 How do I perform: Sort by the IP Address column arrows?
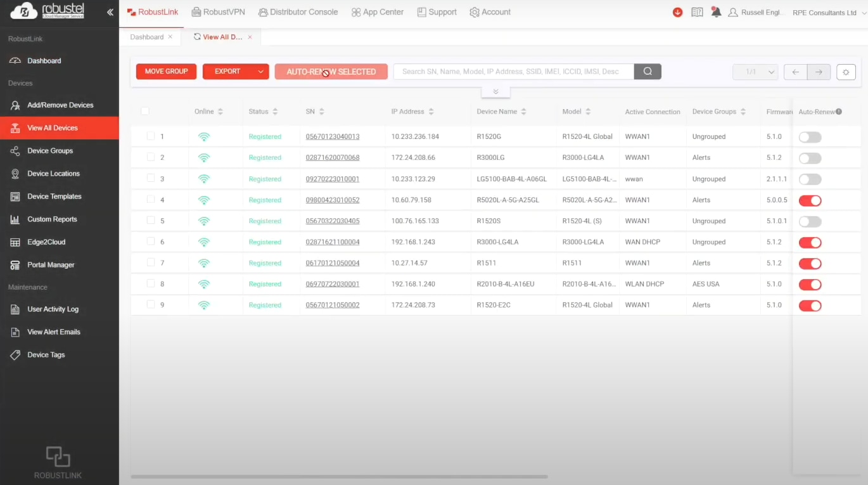(x=431, y=112)
